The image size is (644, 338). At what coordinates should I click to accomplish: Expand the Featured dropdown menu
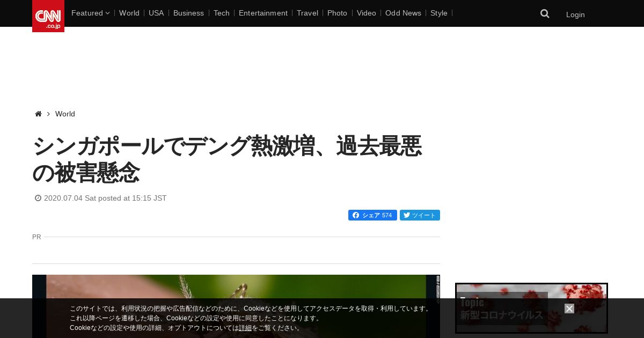pyautogui.click(x=90, y=13)
